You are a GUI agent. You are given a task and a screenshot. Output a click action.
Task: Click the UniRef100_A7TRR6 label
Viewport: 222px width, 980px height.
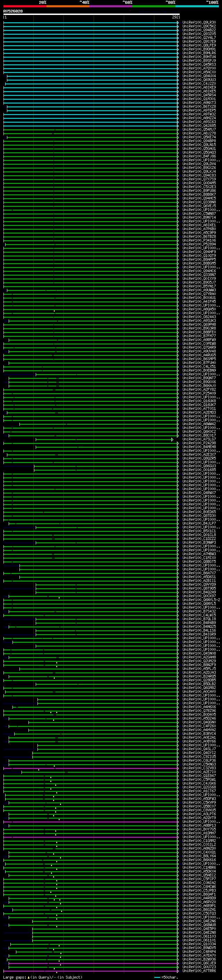[199, 971]
